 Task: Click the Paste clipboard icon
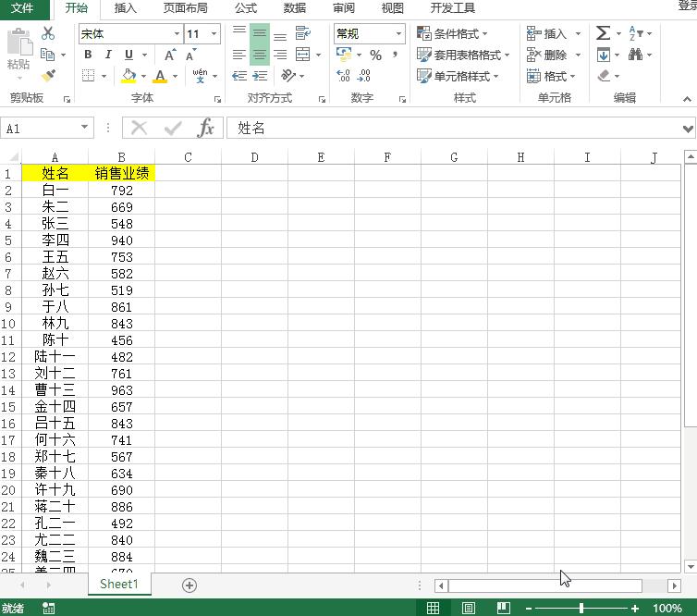tap(19, 43)
